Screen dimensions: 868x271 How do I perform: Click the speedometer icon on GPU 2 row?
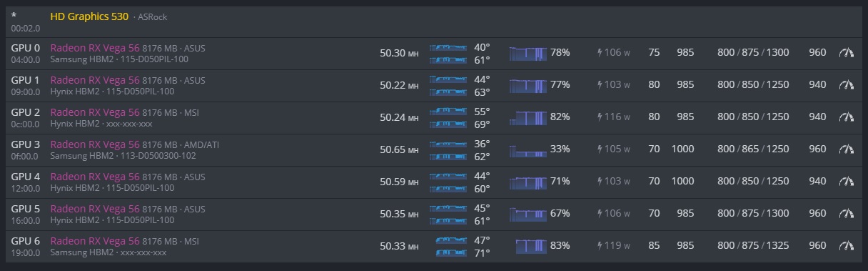pos(846,117)
